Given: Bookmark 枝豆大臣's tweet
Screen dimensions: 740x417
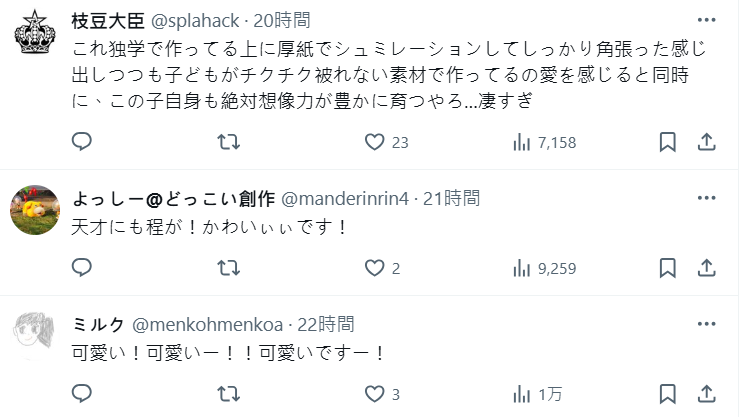Looking at the screenshot, I should pos(667,142).
